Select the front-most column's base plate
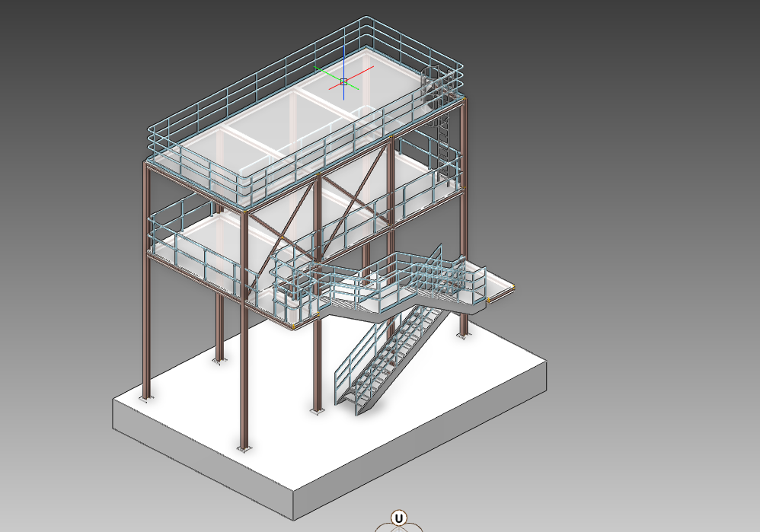This screenshot has width=760, height=532. coord(243,448)
